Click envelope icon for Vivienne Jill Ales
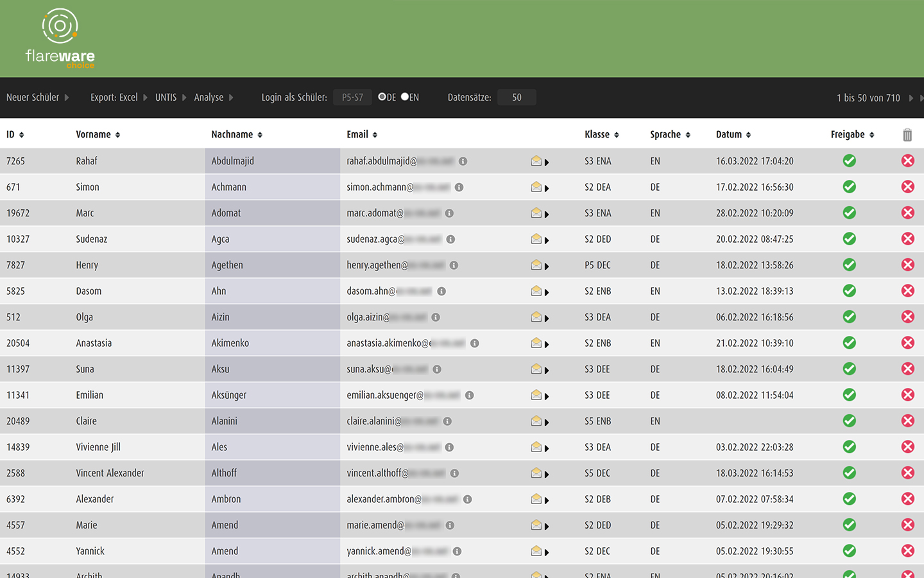The width and height of the screenshot is (924, 578). coord(536,447)
